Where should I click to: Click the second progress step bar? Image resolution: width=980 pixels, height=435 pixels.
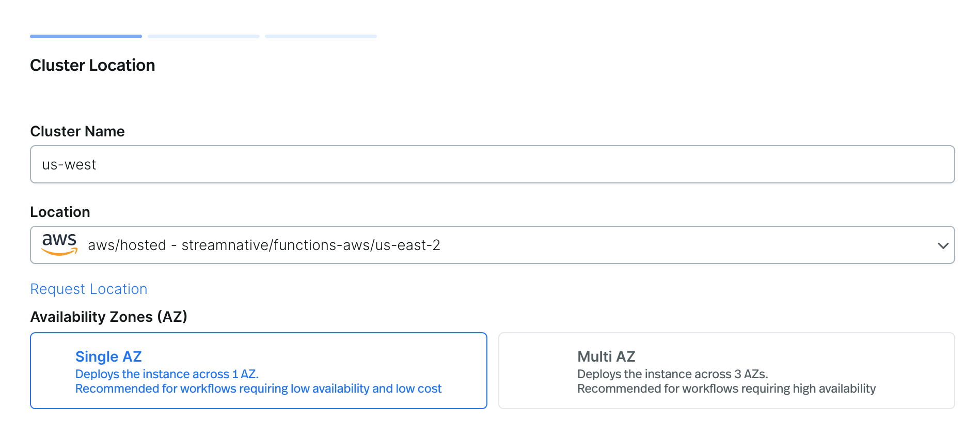(203, 36)
